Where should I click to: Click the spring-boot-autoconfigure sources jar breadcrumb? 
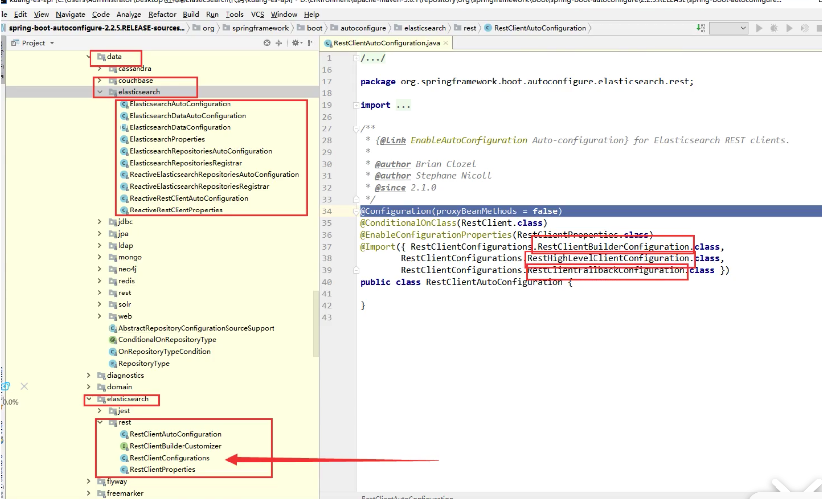click(97, 28)
